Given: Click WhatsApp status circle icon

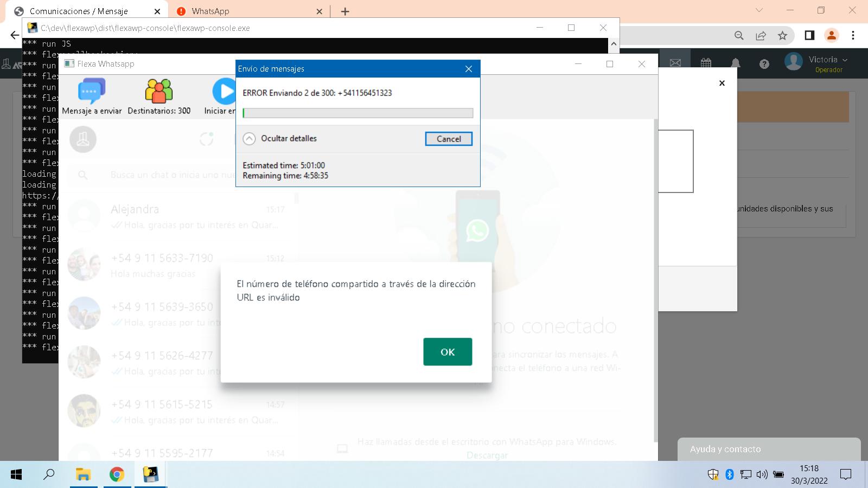Looking at the screenshot, I should (x=206, y=139).
